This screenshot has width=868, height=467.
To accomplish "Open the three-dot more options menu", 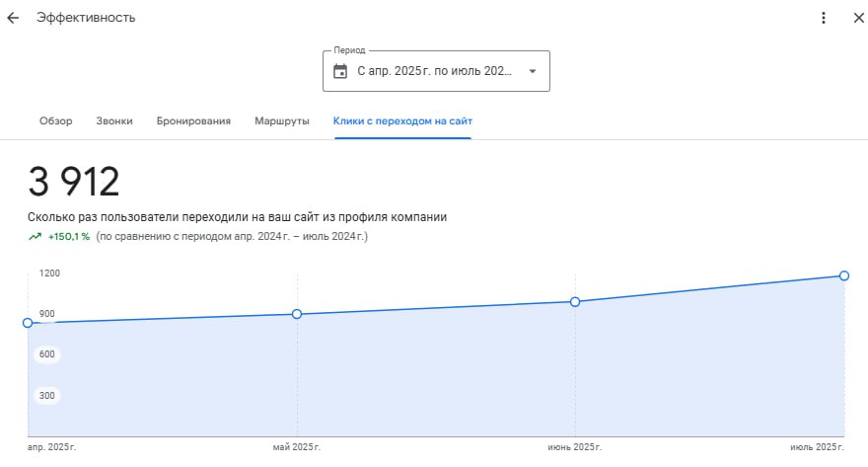I will click(824, 18).
